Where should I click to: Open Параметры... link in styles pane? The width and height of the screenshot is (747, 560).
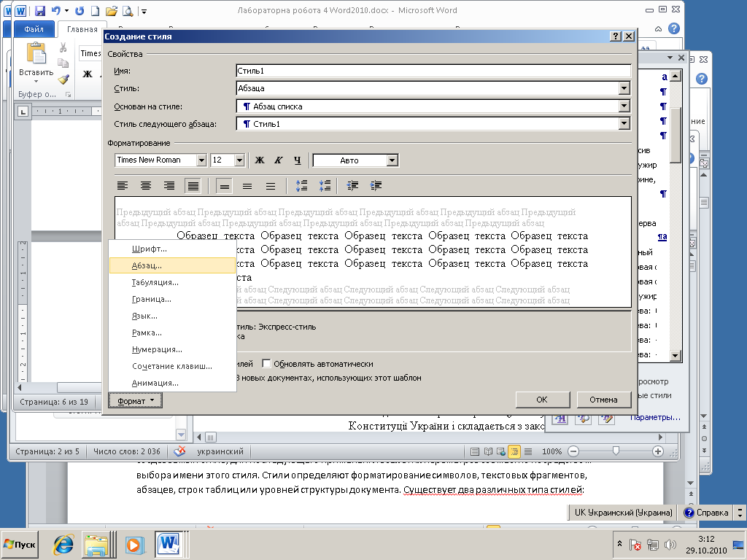point(656,417)
